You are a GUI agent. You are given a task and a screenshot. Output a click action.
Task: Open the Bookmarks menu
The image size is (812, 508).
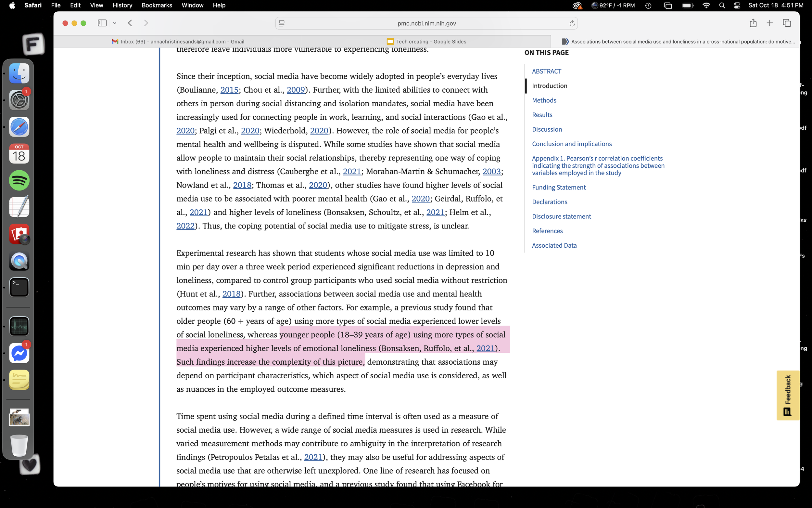pos(157,6)
